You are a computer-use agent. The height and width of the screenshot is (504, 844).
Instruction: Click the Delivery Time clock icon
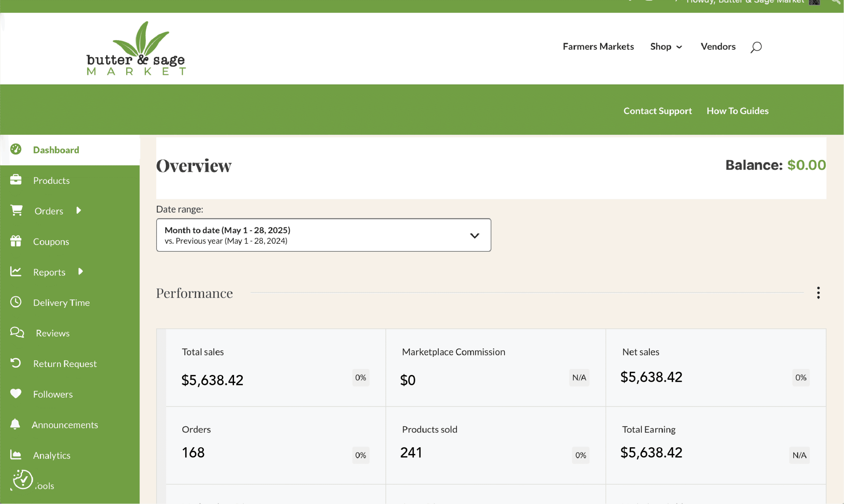[x=15, y=302]
